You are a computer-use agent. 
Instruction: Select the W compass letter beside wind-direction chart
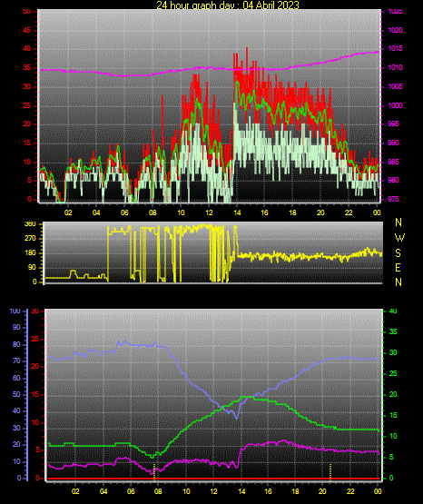coord(399,238)
